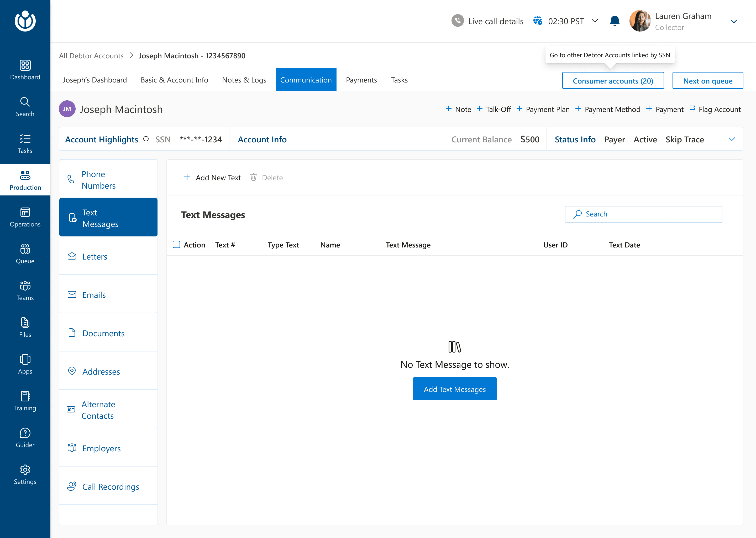756x538 pixels.
Task: Click the Text Messages search field
Action: click(643, 214)
